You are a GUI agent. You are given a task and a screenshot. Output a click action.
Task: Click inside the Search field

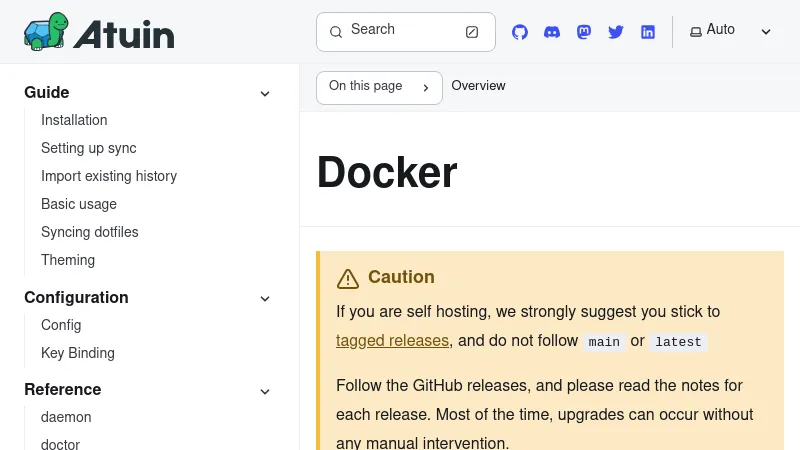pos(406,32)
